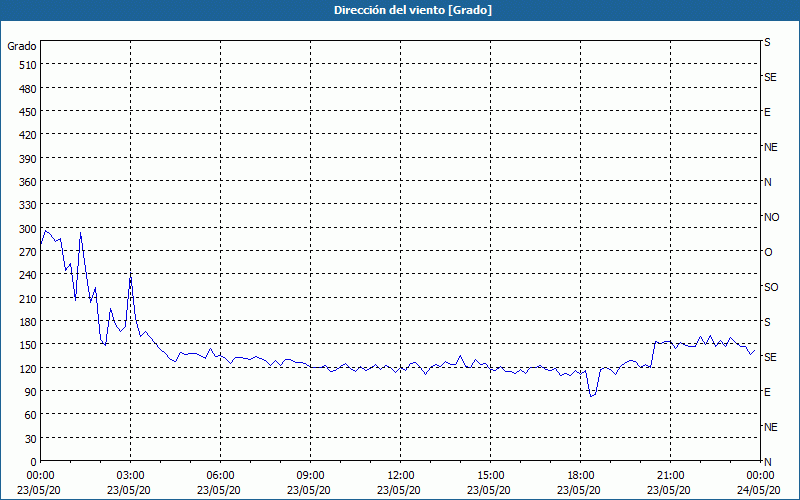Click the 210 axis value

(28, 299)
